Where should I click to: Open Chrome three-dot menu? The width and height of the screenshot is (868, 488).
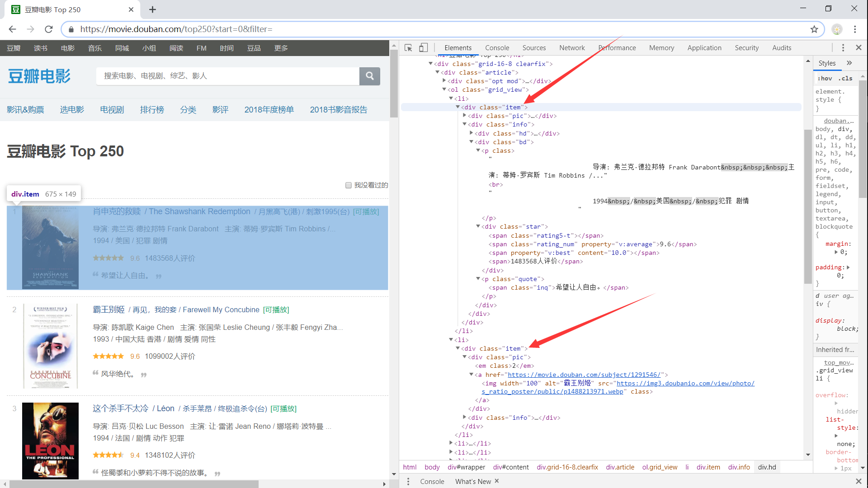tap(854, 29)
